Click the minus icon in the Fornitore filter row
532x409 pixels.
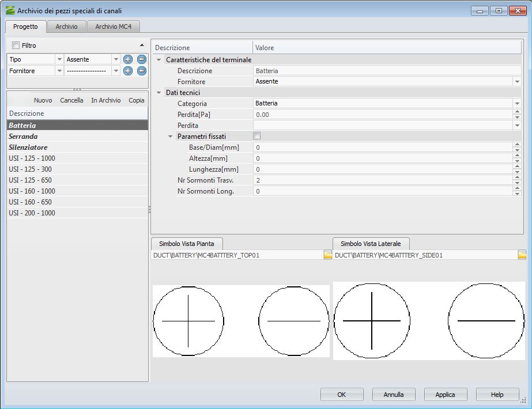click(141, 71)
